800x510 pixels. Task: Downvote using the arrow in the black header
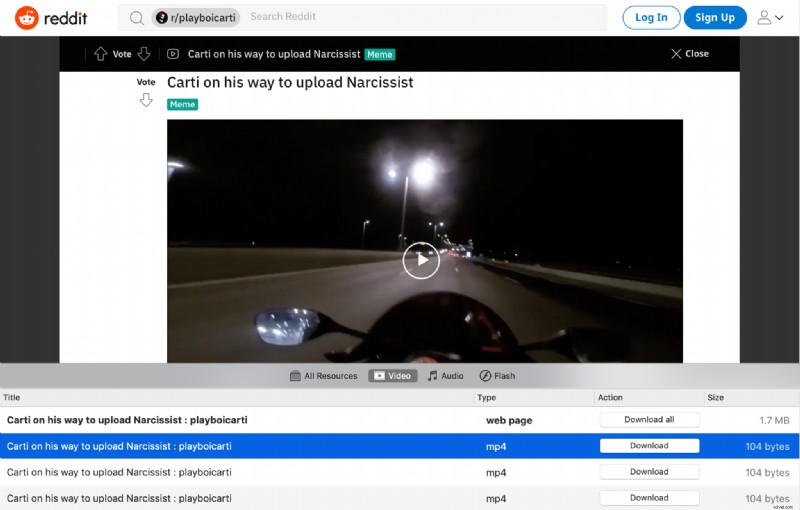144,54
